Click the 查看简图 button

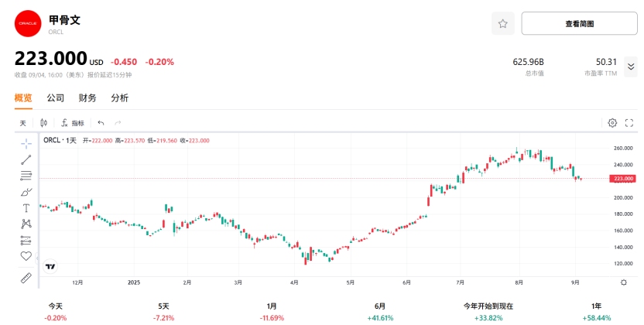pyautogui.click(x=579, y=24)
